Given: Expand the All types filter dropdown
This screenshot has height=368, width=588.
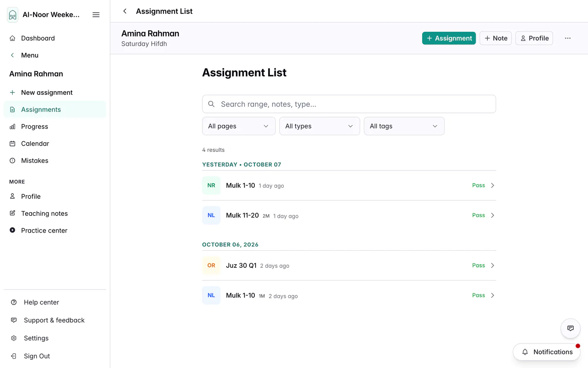Looking at the screenshot, I should coord(319,126).
